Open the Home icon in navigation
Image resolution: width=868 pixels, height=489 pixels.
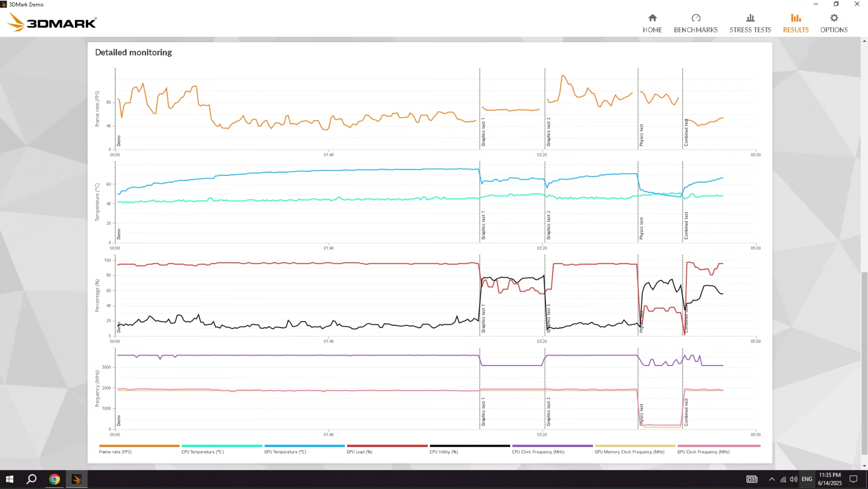652,18
